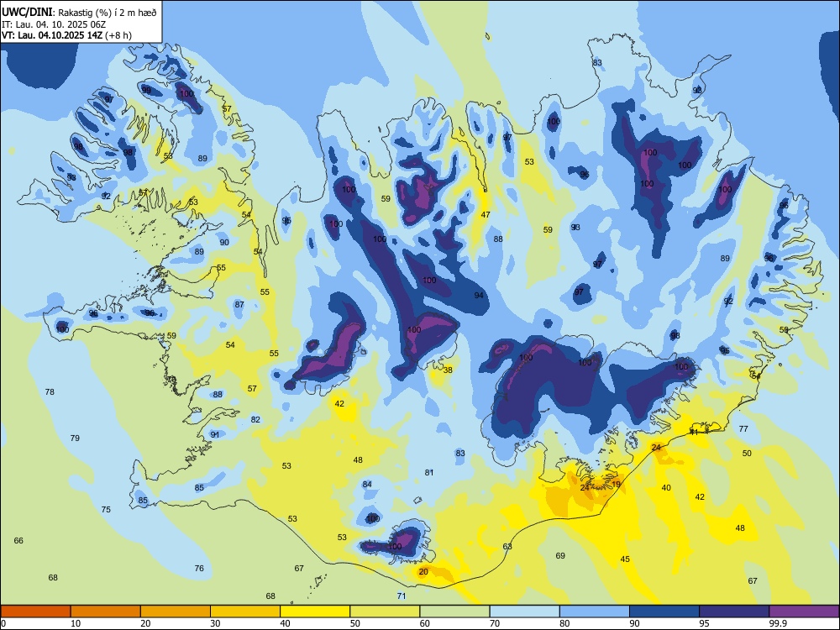This screenshot has width=840, height=630.
Task: Click the map value '75' off Reykjanes
Action: tap(106, 509)
